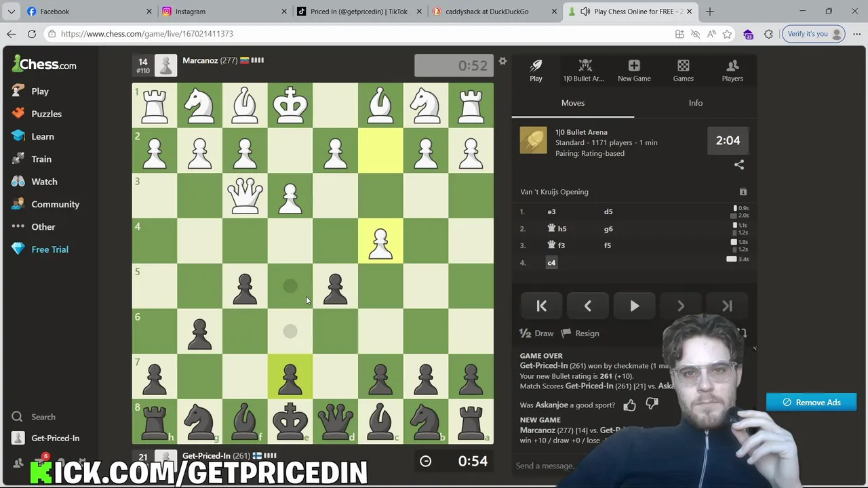Reload the page with the refresh icon
Screen dimensions: 868x488
32,34
